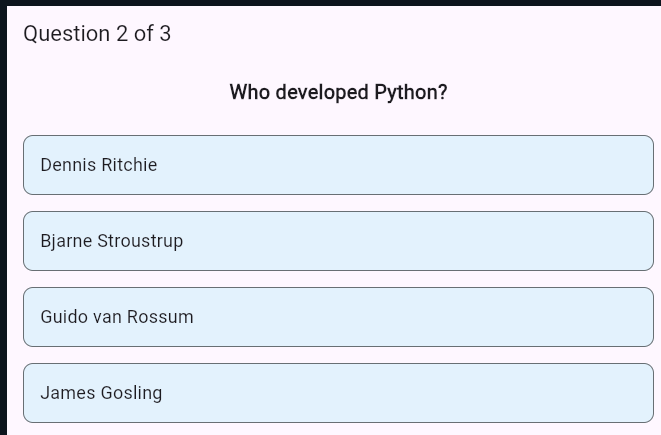Select the last answer option shown
661x435 pixels.
point(338,393)
